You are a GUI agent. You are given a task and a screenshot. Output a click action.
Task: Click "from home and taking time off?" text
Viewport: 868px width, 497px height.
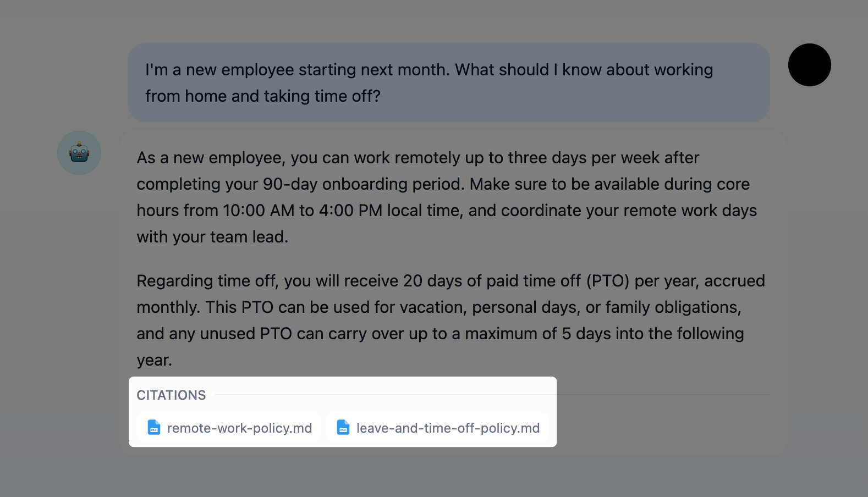263,96
